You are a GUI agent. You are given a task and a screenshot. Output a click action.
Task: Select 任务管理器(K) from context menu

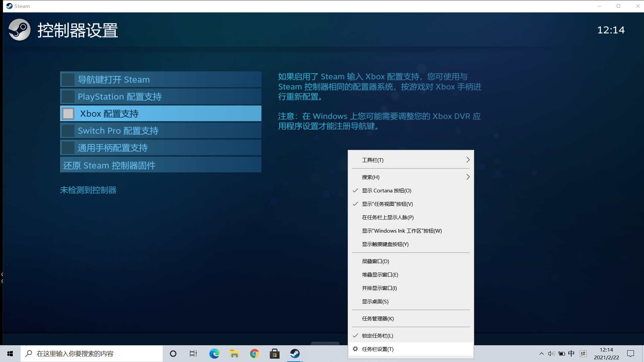point(378,318)
